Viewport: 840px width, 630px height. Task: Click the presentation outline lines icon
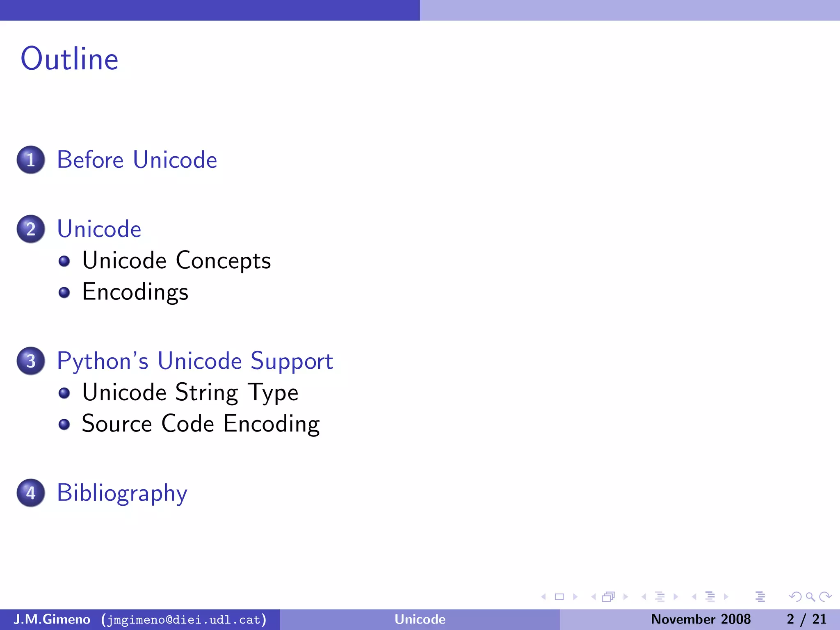point(760,597)
